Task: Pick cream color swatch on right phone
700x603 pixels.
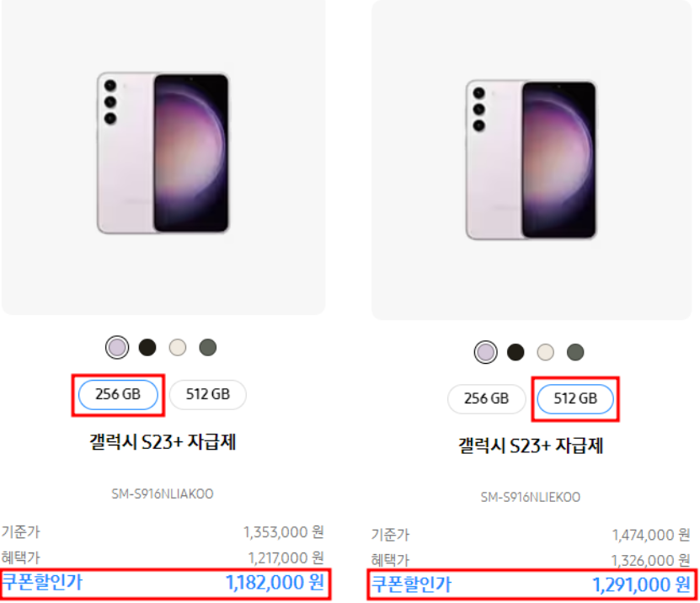Action: [x=546, y=352]
